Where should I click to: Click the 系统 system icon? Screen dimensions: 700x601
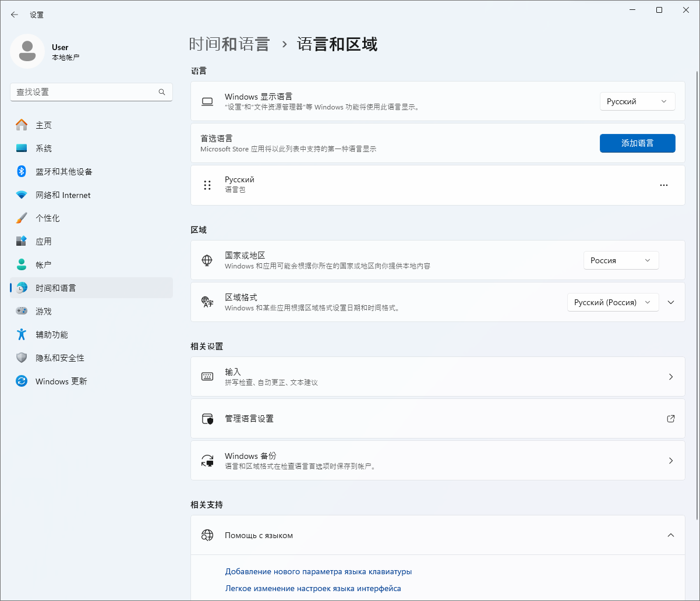tap(22, 149)
